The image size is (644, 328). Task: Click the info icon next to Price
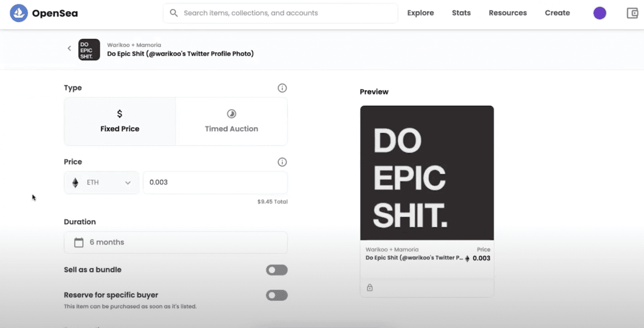282,162
